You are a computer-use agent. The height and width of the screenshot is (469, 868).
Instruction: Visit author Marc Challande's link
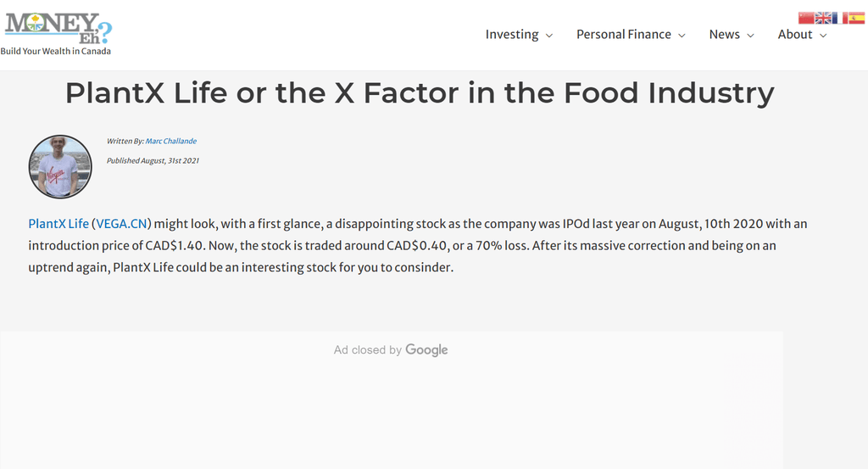170,141
